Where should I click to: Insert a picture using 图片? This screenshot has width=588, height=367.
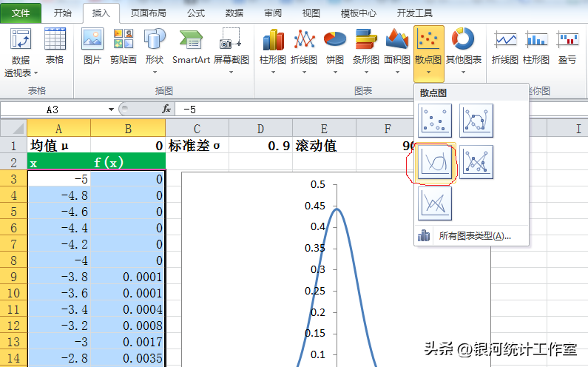(92, 46)
